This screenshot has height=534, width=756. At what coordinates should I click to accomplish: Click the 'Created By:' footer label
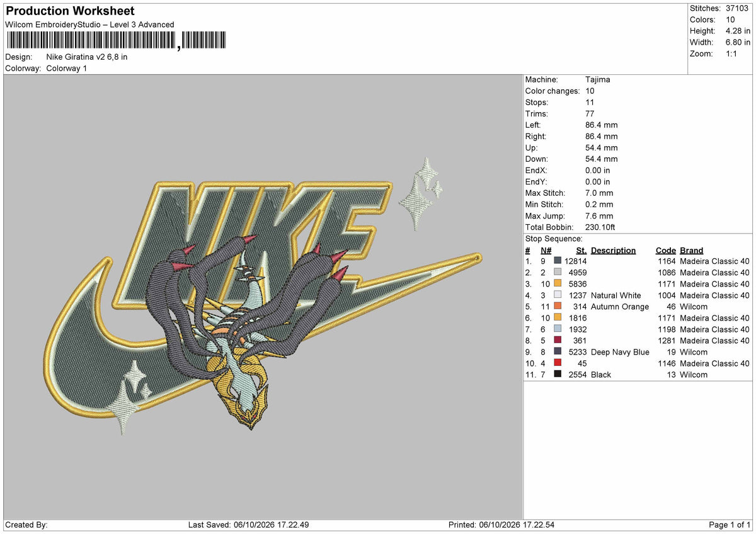coord(26,525)
